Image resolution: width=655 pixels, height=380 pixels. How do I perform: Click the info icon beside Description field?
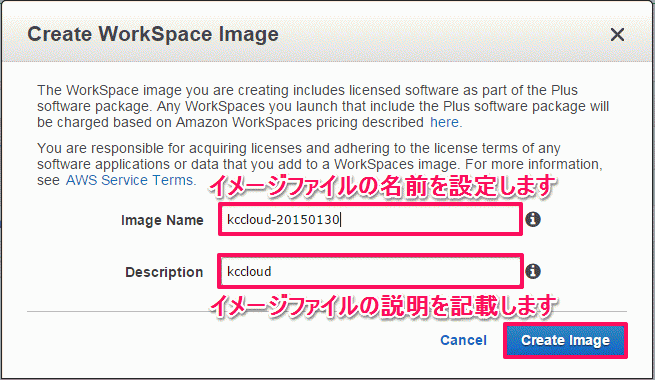(533, 271)
